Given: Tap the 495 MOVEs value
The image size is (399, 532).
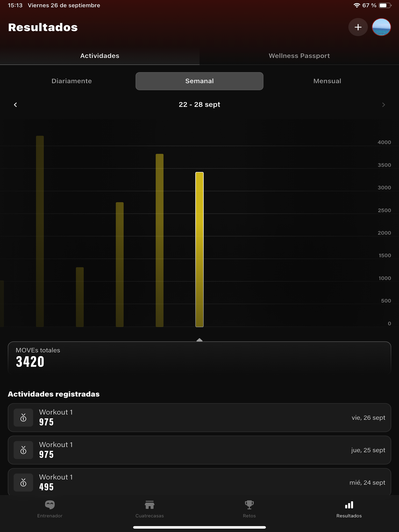Looking at the screenshot, I should (x=46, y=487).
